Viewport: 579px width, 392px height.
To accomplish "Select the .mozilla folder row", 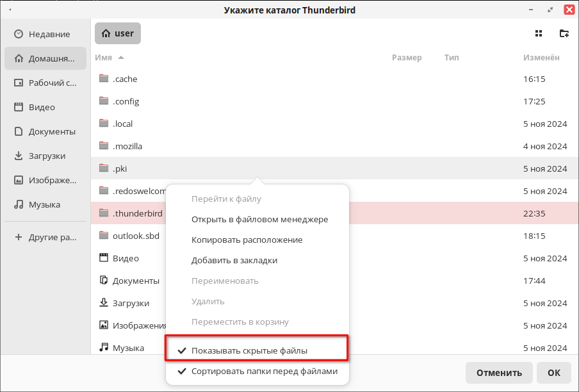I will click(334, 146).
